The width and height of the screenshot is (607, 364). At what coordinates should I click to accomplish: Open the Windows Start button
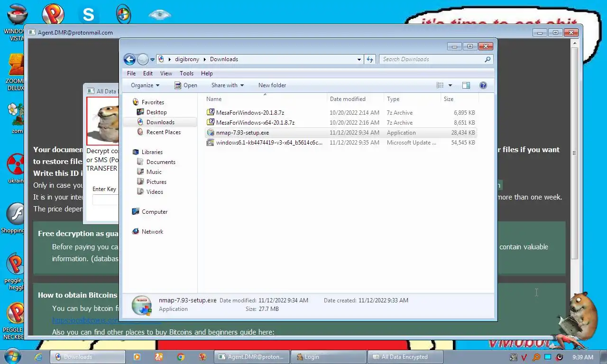coord(12,356)
